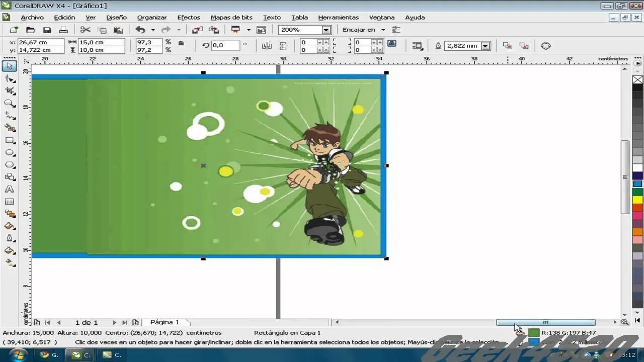Toggle the scale ratio lock

tap(181, 44)
